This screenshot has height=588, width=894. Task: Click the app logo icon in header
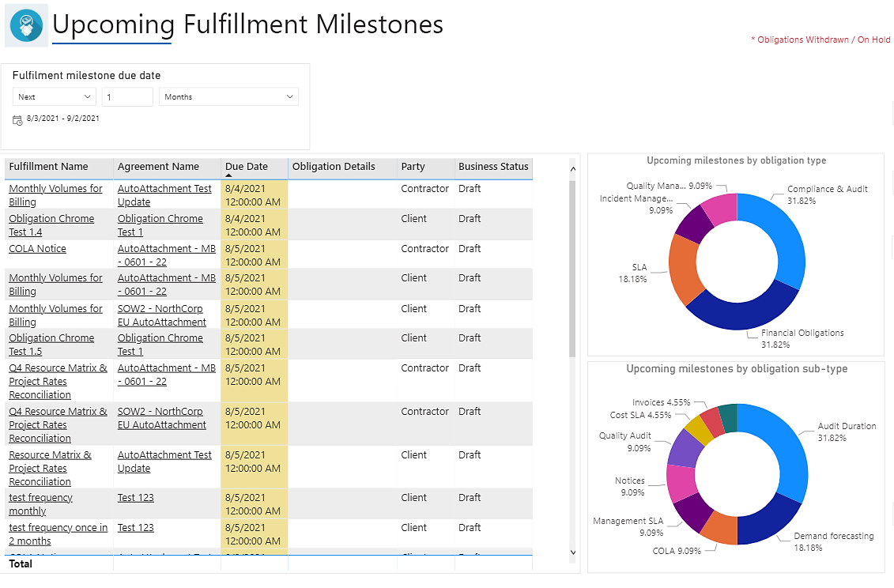tap(26, 25)
